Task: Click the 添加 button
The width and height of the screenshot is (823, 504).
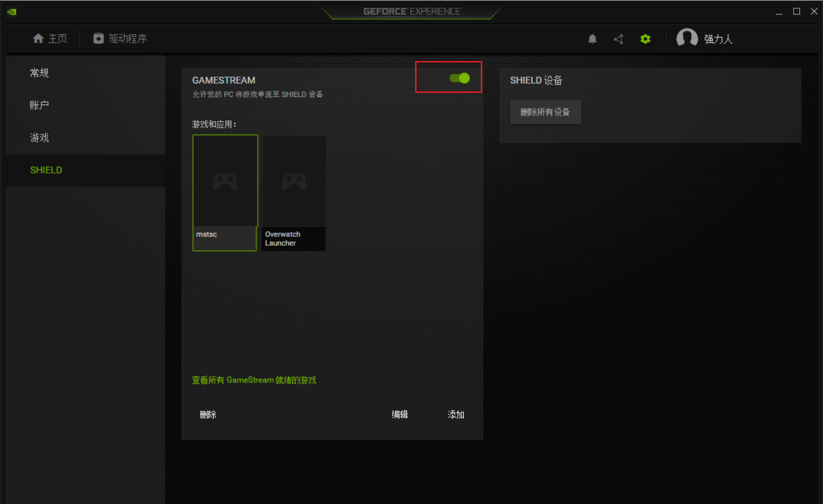Action: tap(456, 414)
